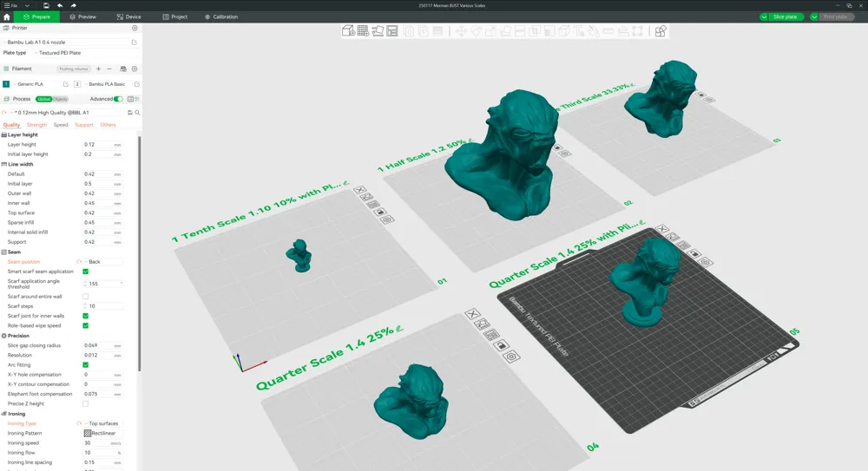Viewport: 868px width, 471px height.
Task: Click the Undo arrow
Action: tap(60, 5)
